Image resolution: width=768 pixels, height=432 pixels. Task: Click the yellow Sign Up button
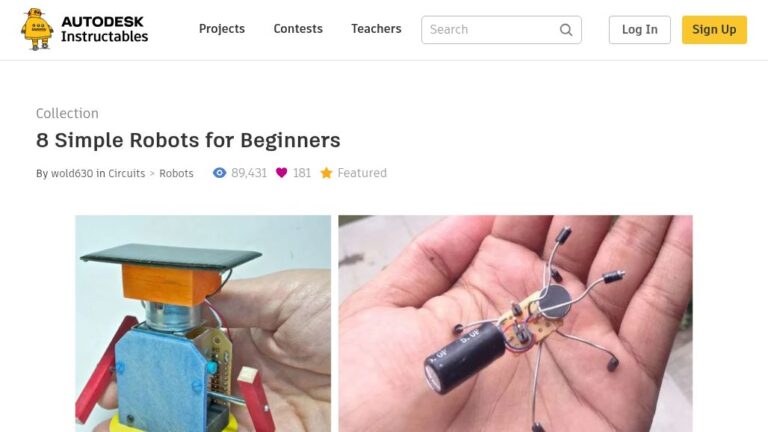(714, 30)
